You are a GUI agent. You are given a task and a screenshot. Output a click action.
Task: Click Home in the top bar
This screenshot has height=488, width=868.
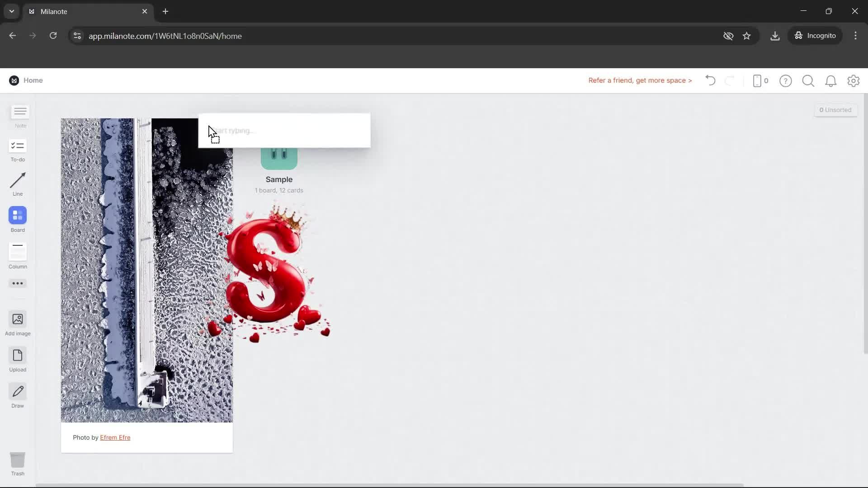[33, 80]
